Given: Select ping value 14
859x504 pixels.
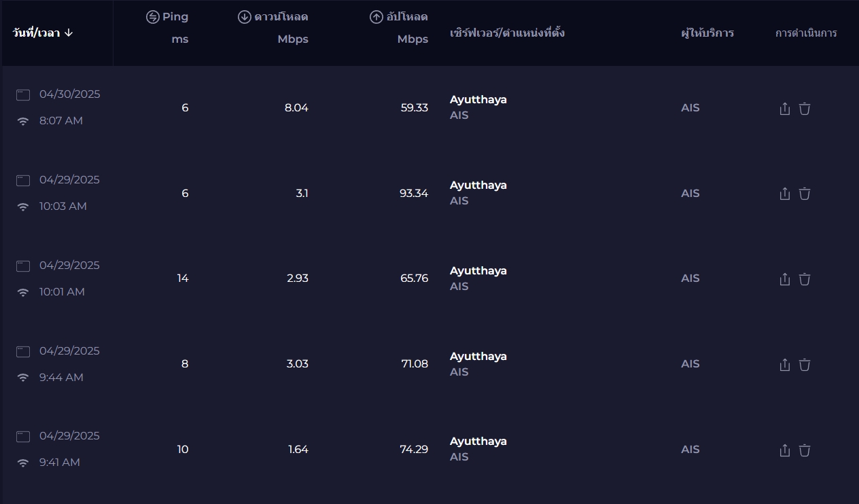Looking at the screenshot, I should [183, 278].
